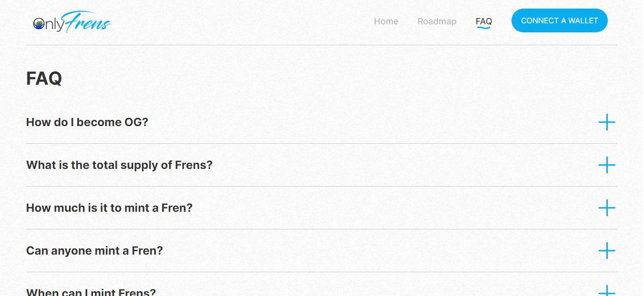This screenshot has height=296, width=644.
Task: Open the mint price answer via plus icon
Action: [x=607, y=208]
